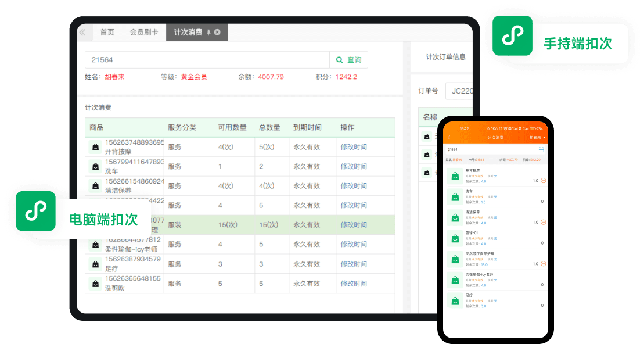Close the 计次消费 tab with its x icon
The width and height of the screenshot is (644, 344).
pos(217,32)
